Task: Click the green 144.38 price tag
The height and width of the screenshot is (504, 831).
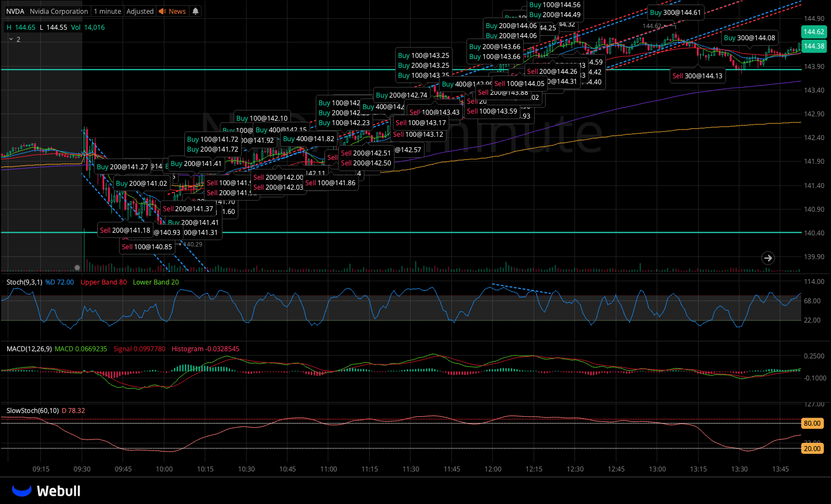Action: click(x=814, y=46)
